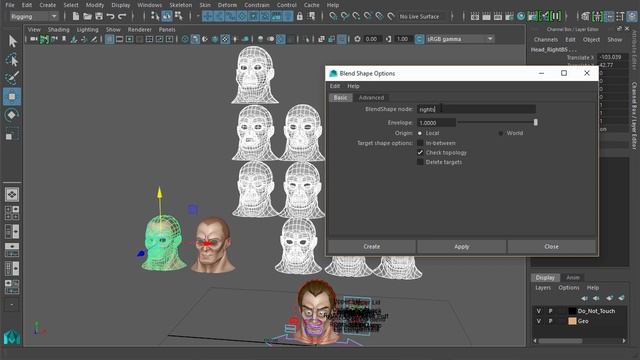Click the Maya logo icon at bottom-left
Viewport: 640px width, 360px height.
click(x=11, y=337)
